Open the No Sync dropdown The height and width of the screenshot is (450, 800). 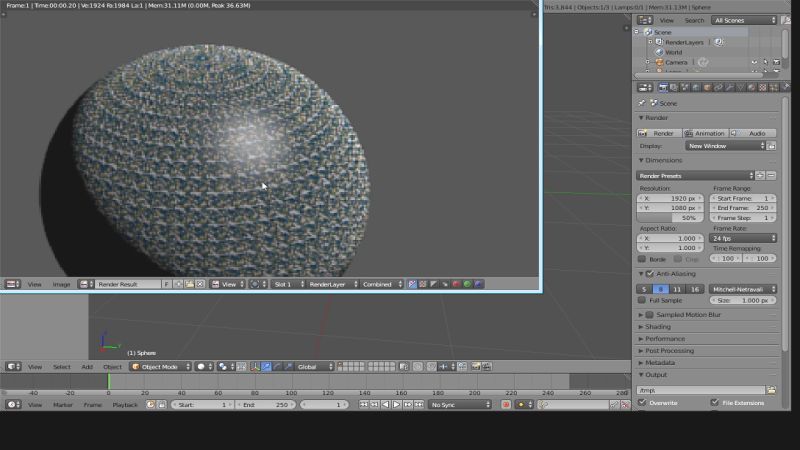click(460, 405)
